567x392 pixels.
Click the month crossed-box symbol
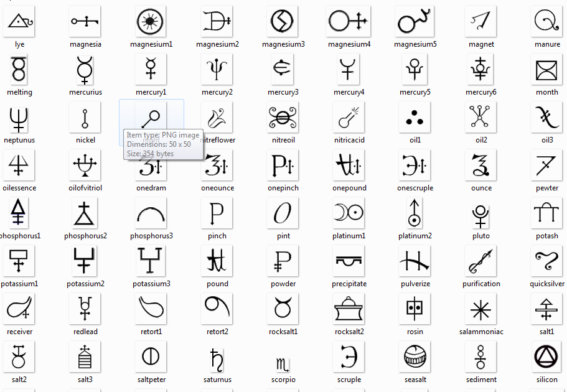tap(546, 68)
